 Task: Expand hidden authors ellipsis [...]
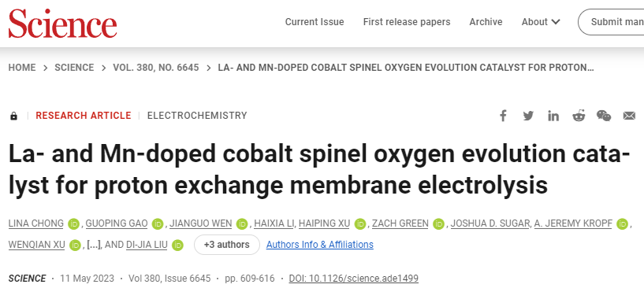coord(94,245)
